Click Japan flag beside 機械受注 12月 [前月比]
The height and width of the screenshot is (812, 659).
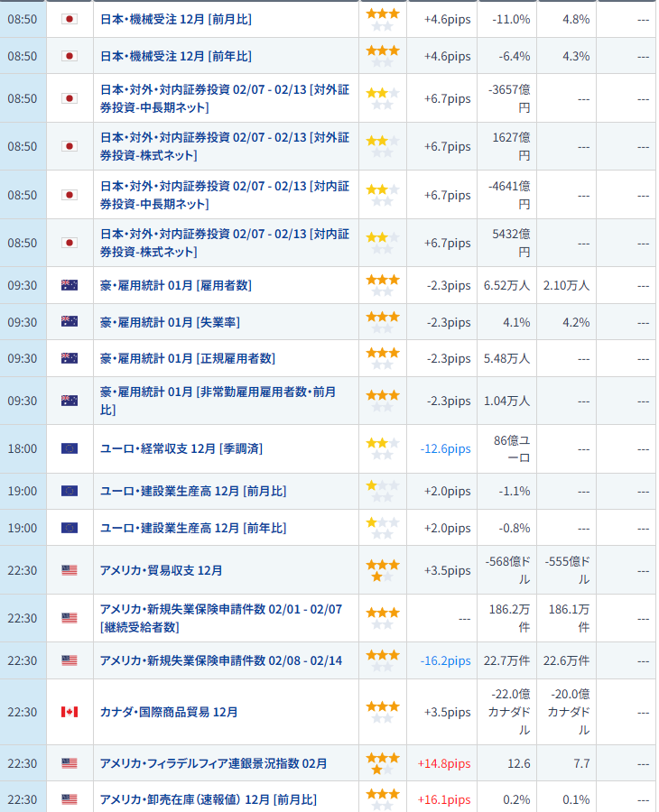click(x=70, y=19)
